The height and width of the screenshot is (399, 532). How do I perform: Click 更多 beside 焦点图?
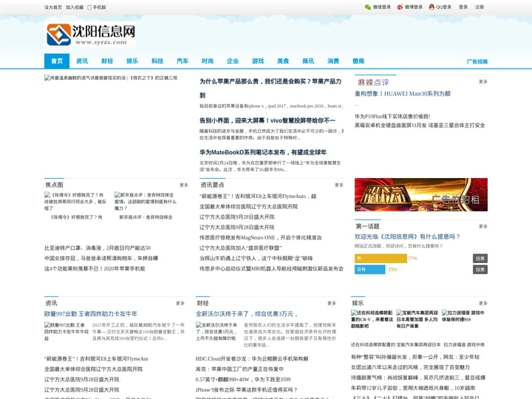point(184,185)
